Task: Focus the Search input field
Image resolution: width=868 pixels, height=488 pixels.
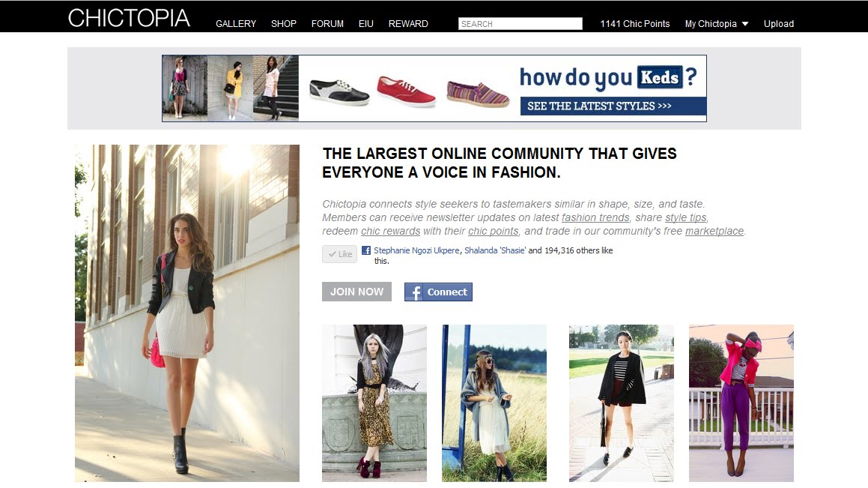Action: point(521,24)
